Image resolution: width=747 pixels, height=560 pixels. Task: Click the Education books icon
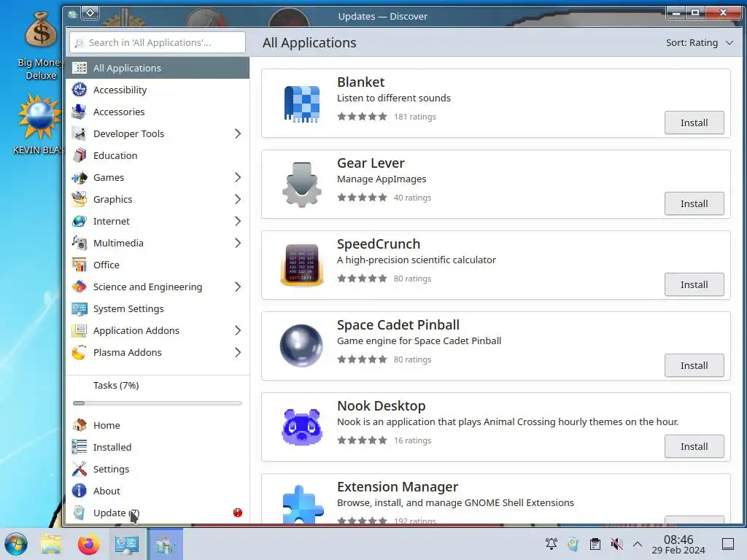(x=79, y=155)
